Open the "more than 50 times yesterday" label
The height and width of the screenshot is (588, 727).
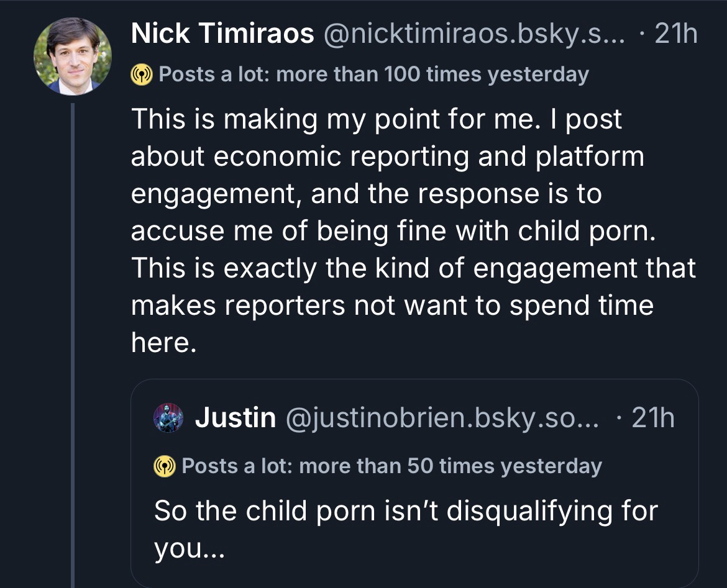[x=391, y=466]
